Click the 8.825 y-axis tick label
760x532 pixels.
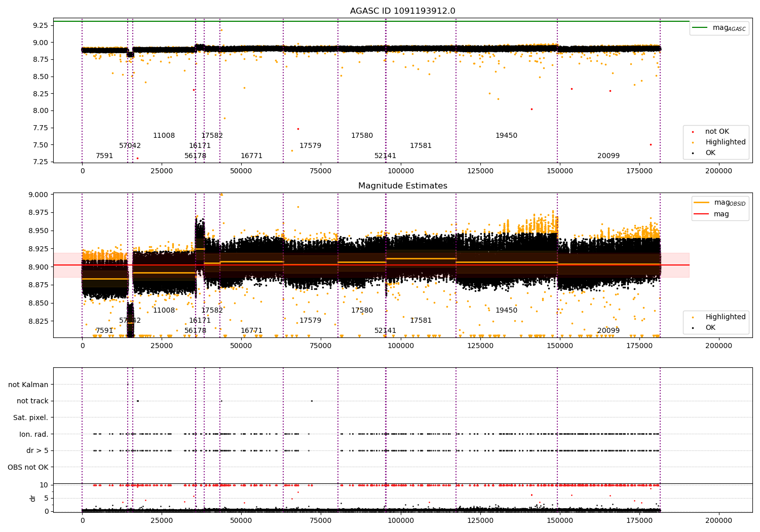(39, 321)
